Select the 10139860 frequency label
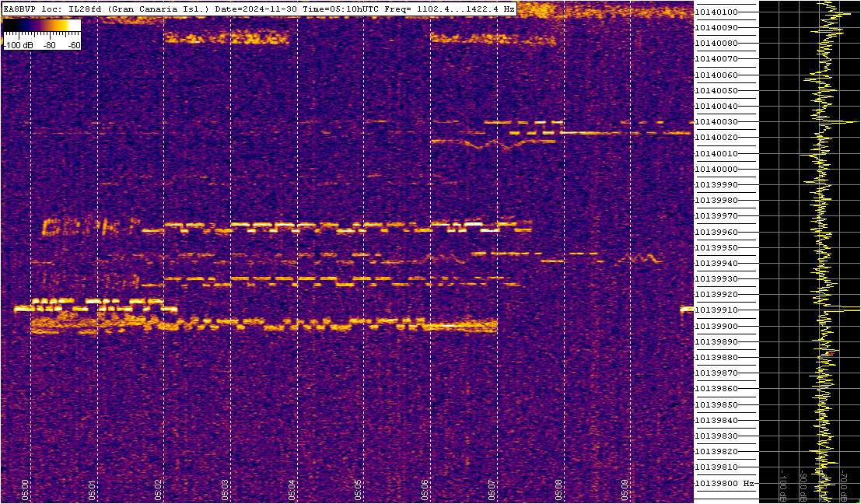 (x=716, y=389)
